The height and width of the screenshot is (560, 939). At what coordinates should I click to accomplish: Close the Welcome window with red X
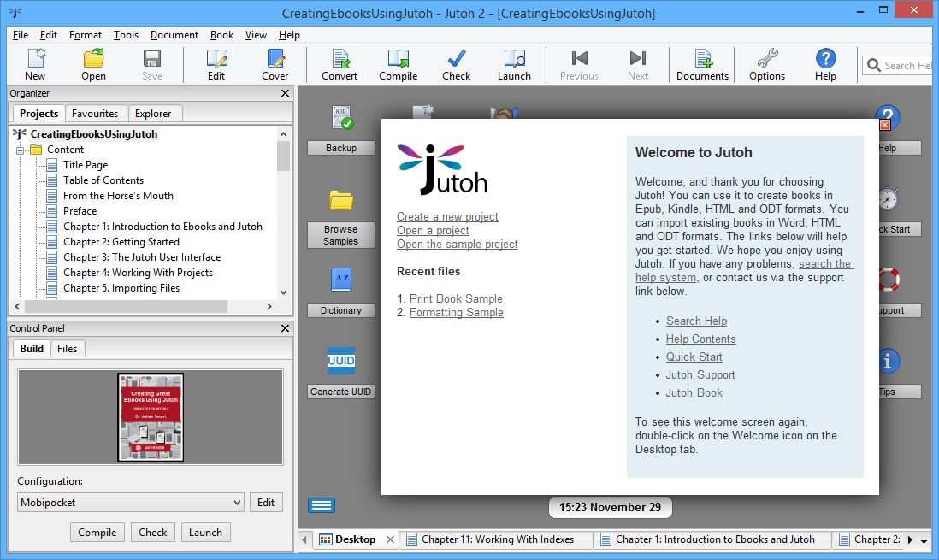[885, 125]
